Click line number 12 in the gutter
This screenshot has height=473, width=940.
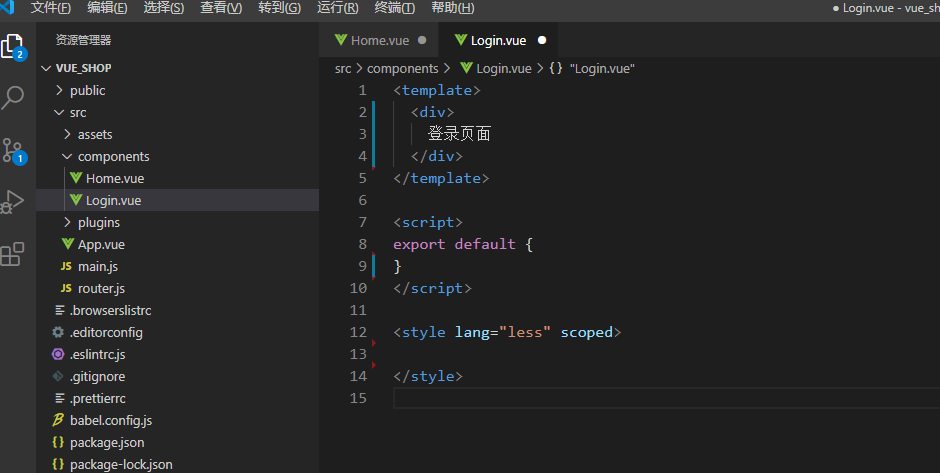pos(358,332)
